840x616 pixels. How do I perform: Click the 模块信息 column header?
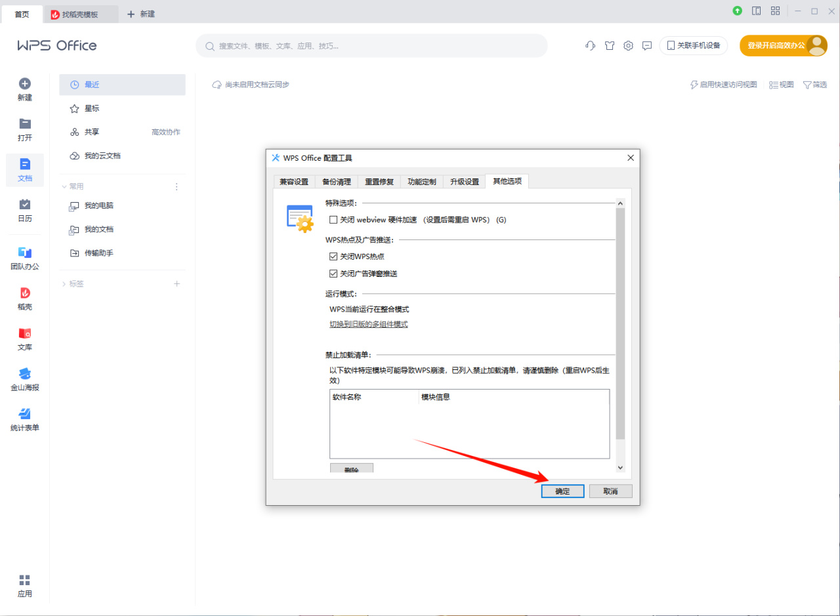514,397
